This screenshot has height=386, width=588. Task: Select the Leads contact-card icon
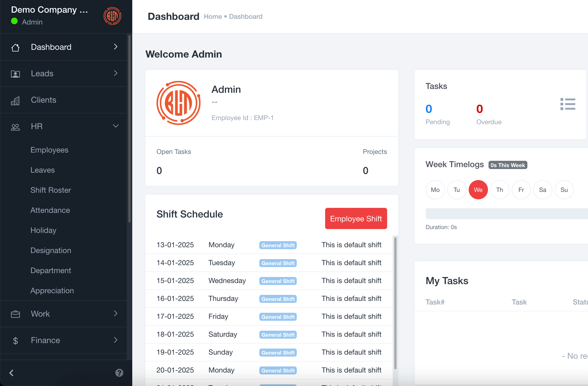(x=15, y=74)
